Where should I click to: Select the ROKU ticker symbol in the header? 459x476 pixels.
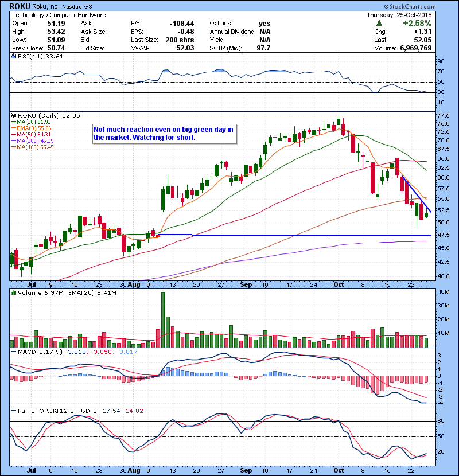(x=20, y=6)
